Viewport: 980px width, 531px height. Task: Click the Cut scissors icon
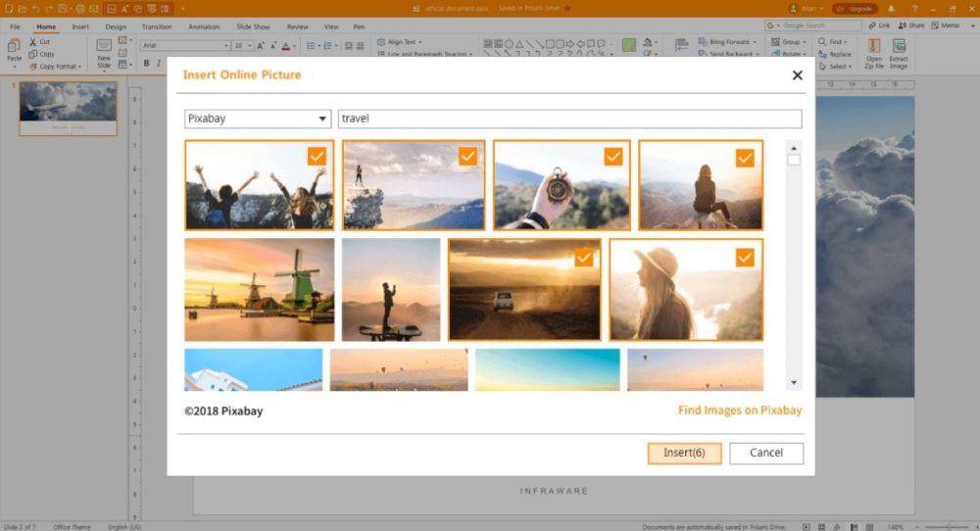click(33, 42)
